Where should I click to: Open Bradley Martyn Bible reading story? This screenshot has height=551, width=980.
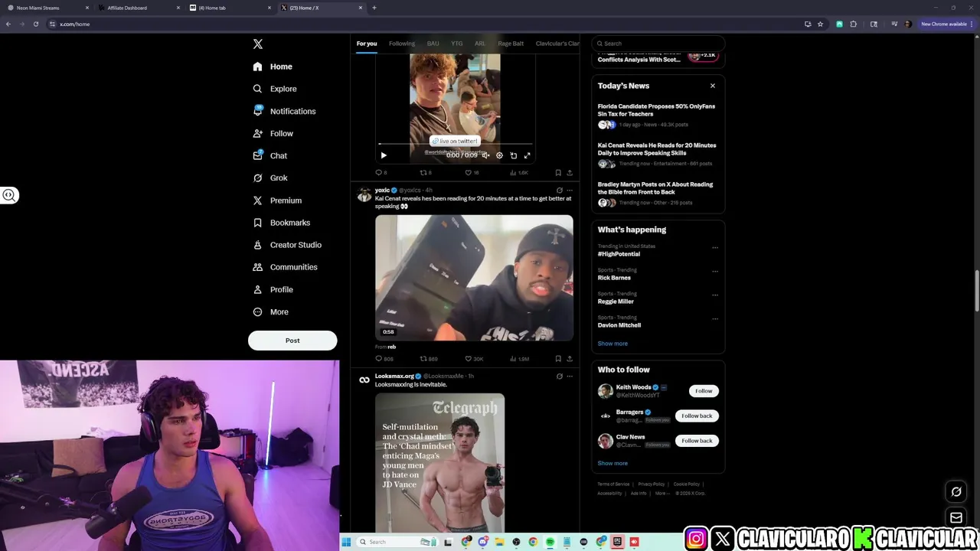point(658,193)
